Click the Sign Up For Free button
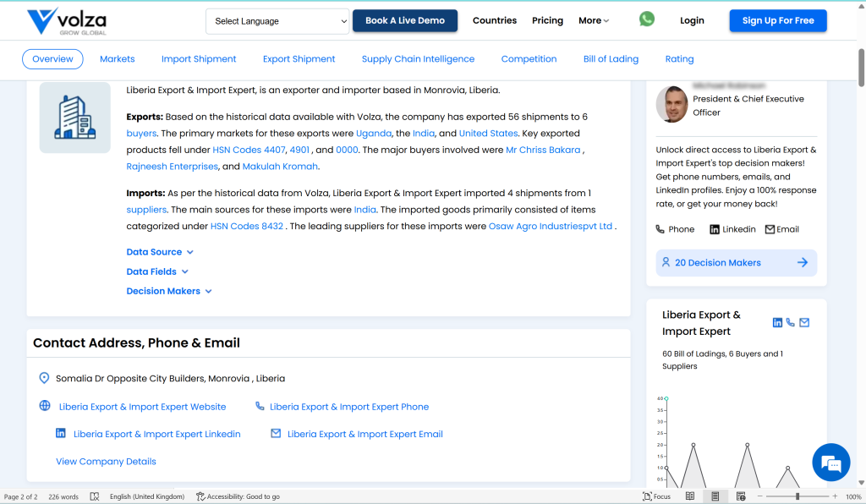 click(777, 21)
